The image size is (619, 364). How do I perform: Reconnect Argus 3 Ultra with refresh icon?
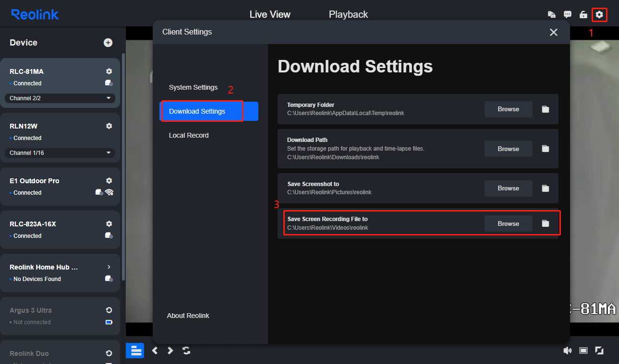coord(109,310)
